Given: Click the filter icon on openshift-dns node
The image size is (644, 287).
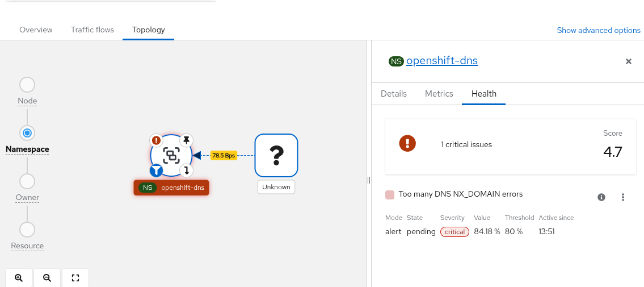Looking at the screenshot, I should 156,170.
